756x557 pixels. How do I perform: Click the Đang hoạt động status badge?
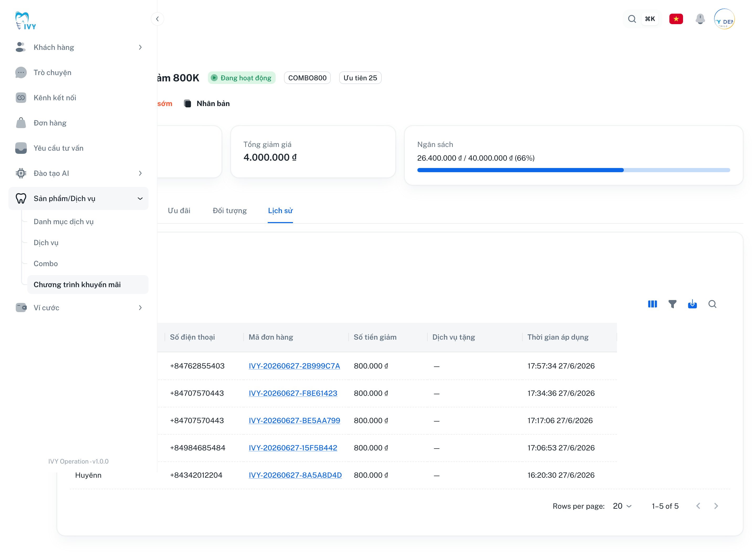[241, 78]
